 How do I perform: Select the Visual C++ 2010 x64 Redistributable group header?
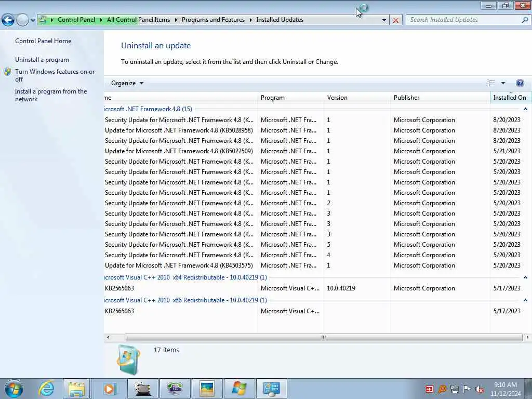(x=185, y=277)
